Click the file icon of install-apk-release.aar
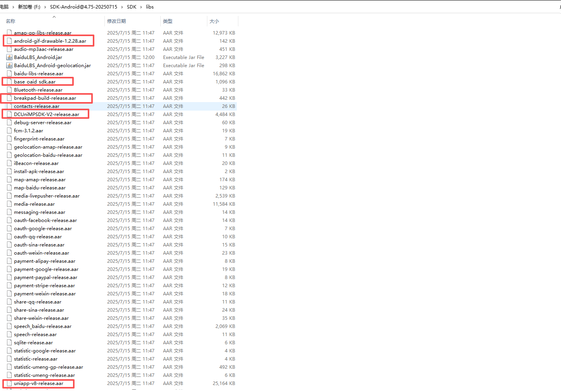 pyautogui.click(x=9, y=171)
